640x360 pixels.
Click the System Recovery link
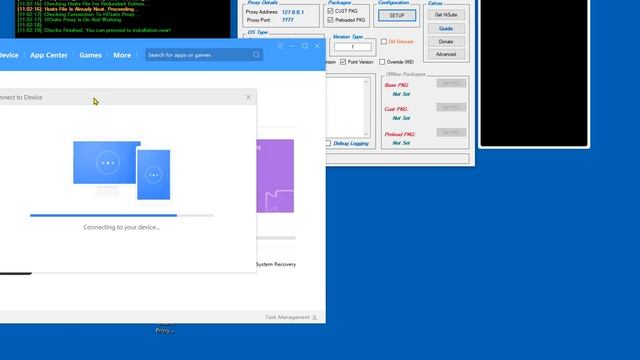click(x=276, y=264)
